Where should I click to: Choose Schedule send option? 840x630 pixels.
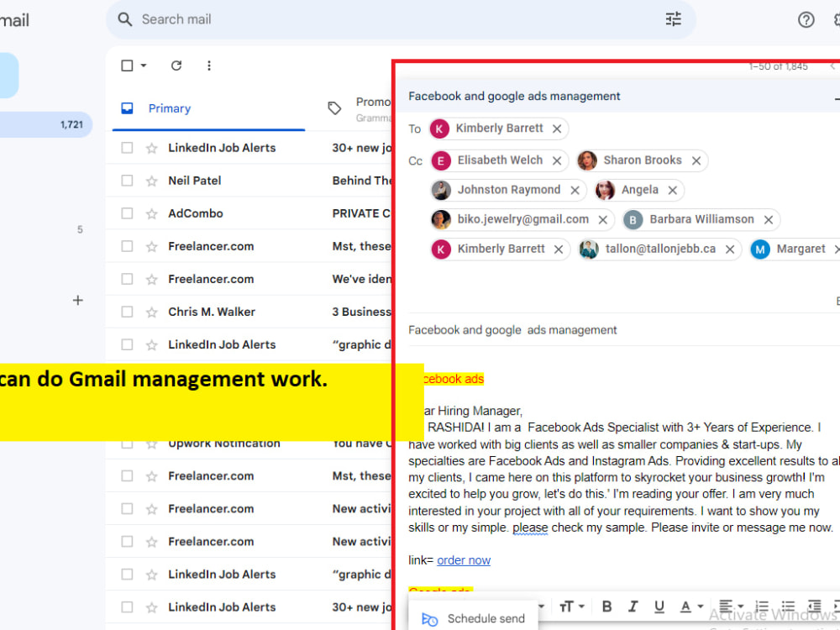473,618
